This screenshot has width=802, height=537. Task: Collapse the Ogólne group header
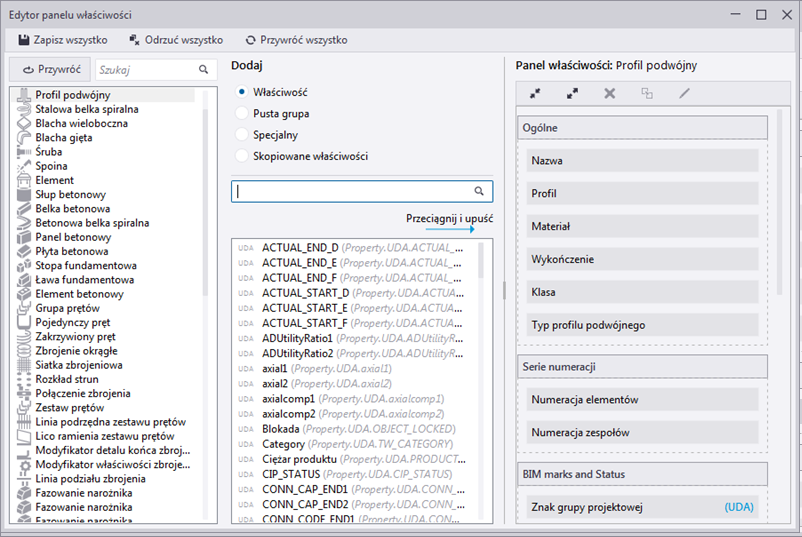pyautogui.click(x=642, y=128)
